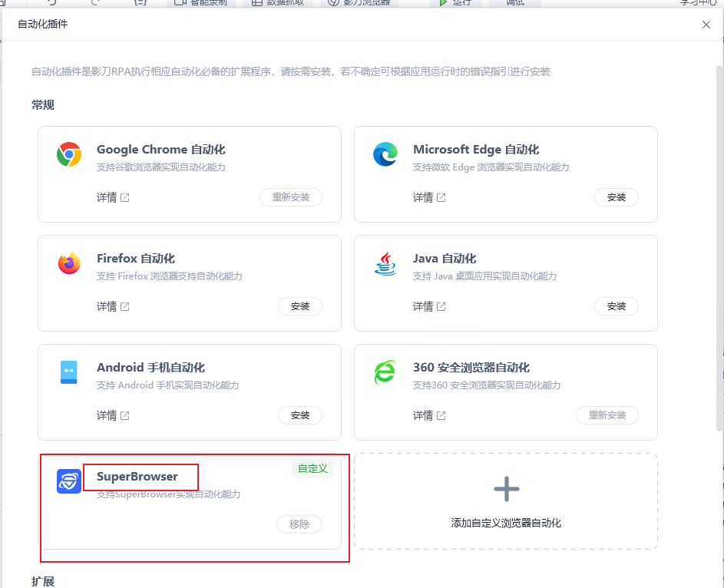Click the 360 安全浏览器 logo icon
724x588 pixels.
pyautogui.click(x=385, y=372)
